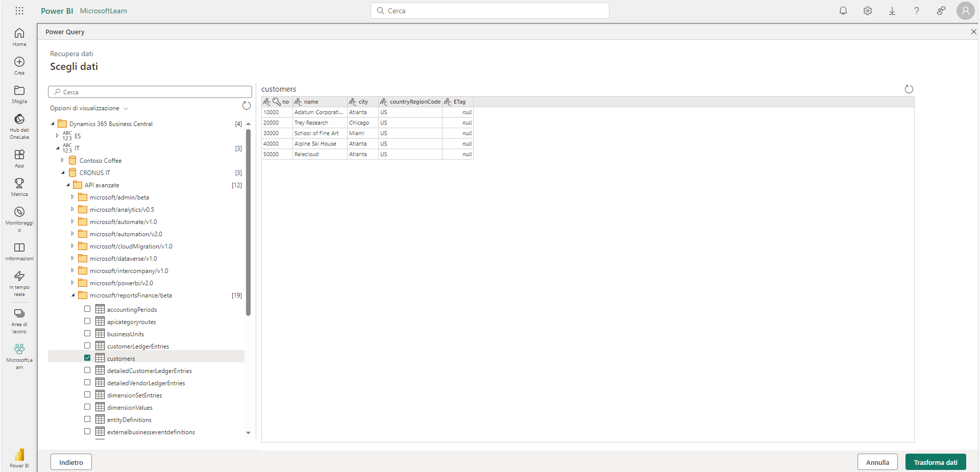Collapse the API avanzate folder
Image resolution: width=980 pixels, height=472 pixels.
tap(68, 185)
